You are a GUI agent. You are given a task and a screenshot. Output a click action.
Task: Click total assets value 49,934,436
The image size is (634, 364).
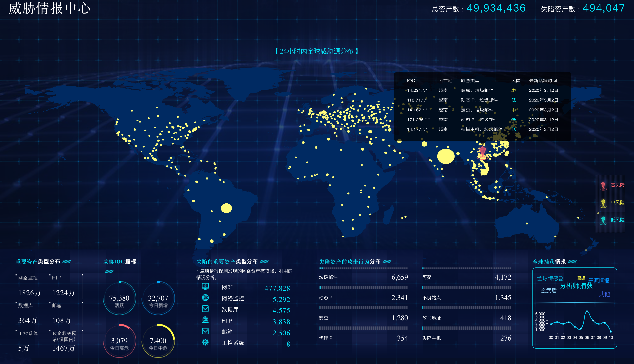coord(496,8)
